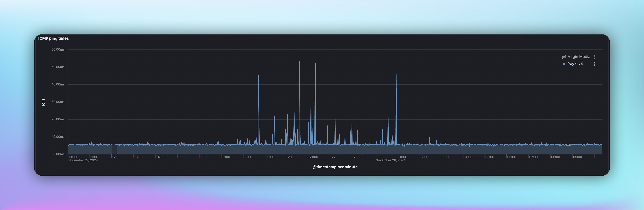Click the 20:00 time axis label
This screenshot has height=210, width=644.
tap(292, 157)
